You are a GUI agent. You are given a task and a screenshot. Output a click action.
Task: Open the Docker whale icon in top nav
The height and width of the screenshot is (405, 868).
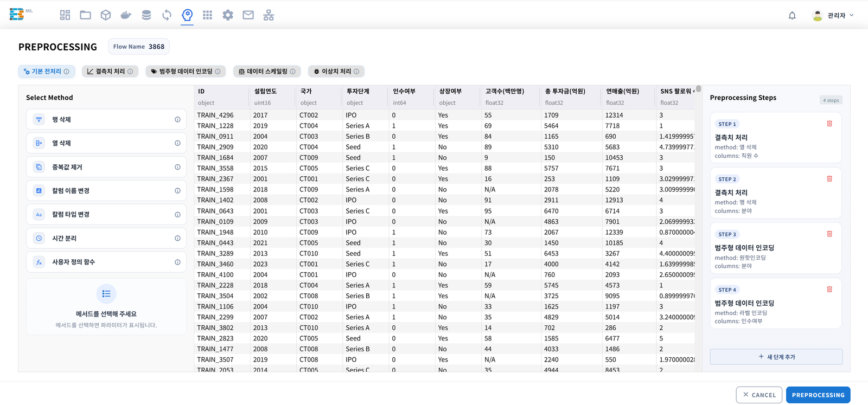point(126,15)
